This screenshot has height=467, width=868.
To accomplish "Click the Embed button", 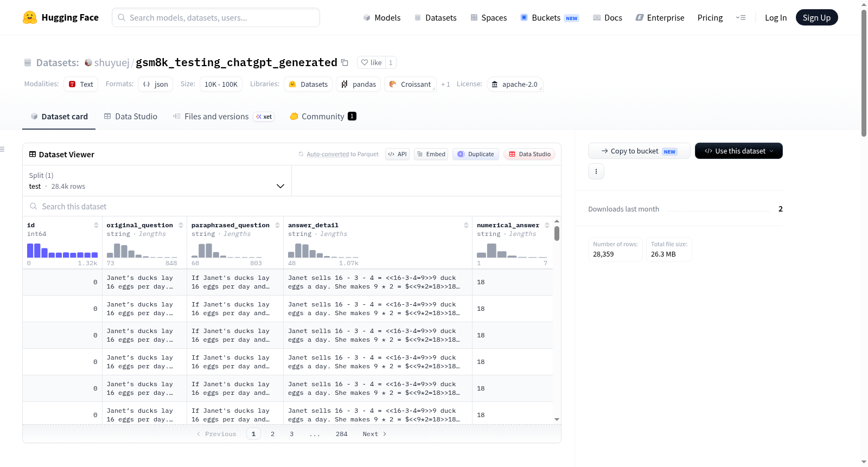I will pos(431,154).
